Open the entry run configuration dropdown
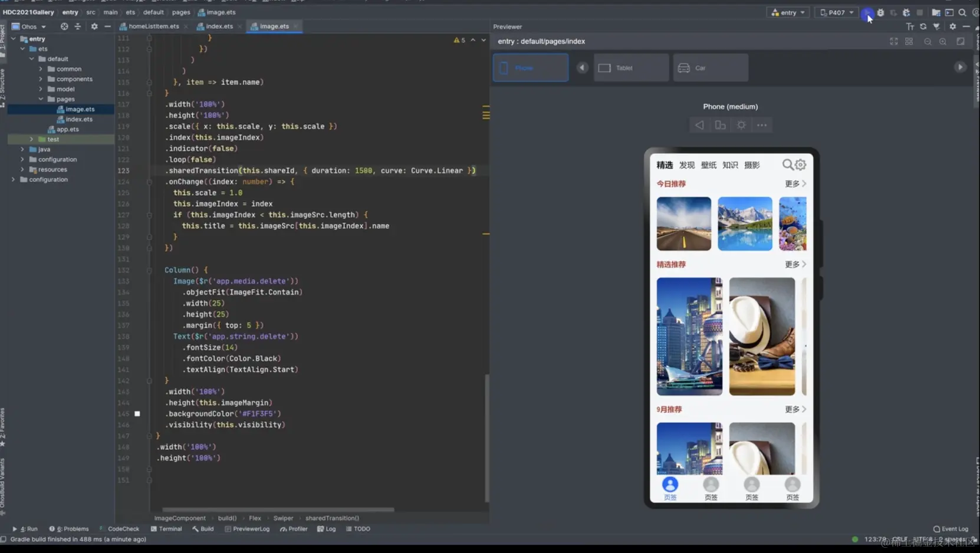The height and width of the screenshot is (553, 980). [788, 12]
